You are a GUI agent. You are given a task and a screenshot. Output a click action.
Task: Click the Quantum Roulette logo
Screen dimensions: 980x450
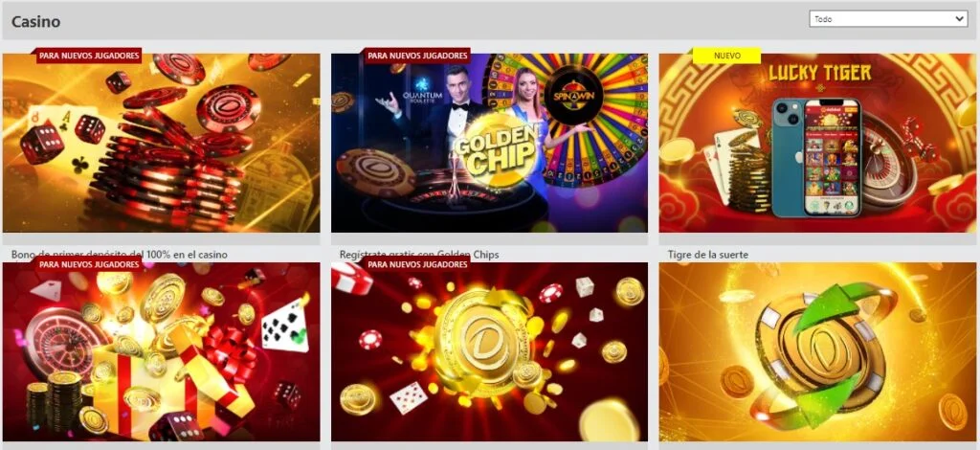click(x=423, y=92)
